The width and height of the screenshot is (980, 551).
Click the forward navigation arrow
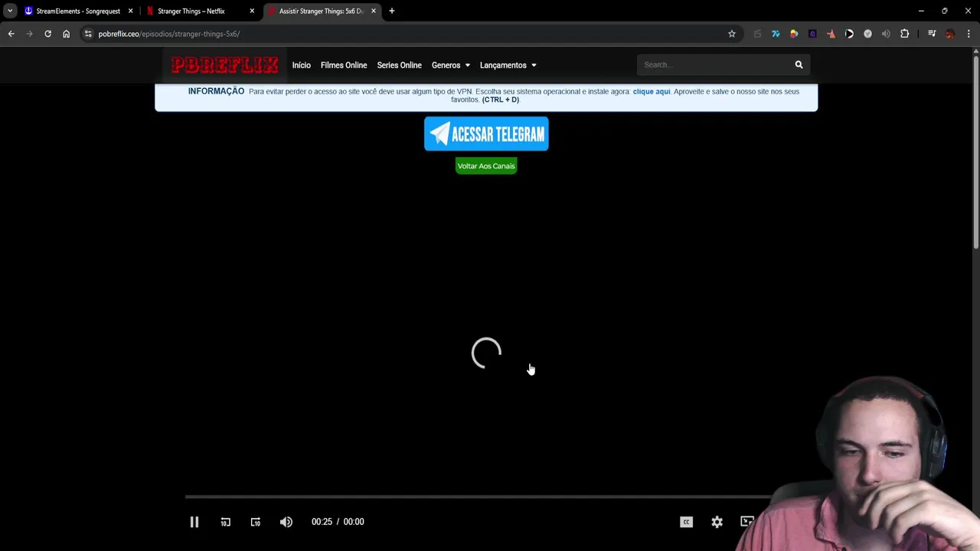pos(29,34)
